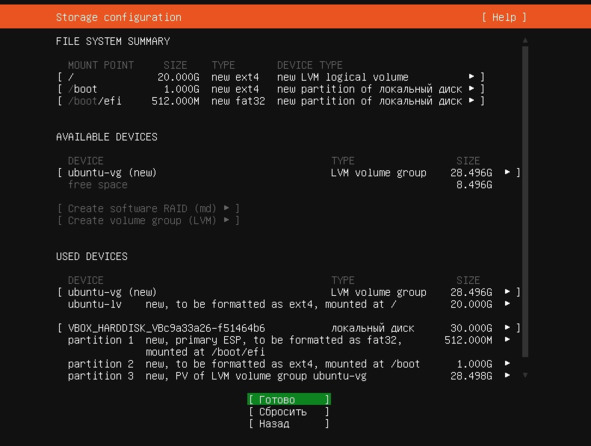Select the / mount point row
Image resolution: width=591 pixels, height=446 pixels.
(x=271, y=77)
